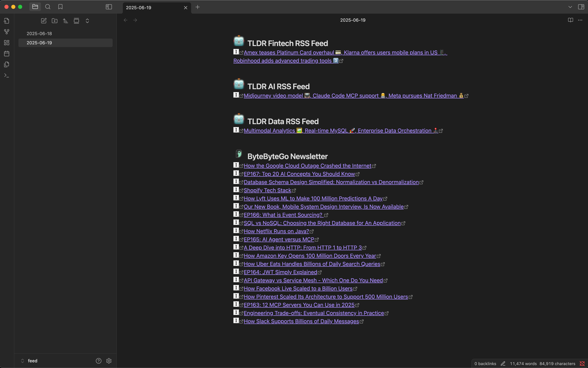Open the more options menu for the note

[x=580, y=20]
